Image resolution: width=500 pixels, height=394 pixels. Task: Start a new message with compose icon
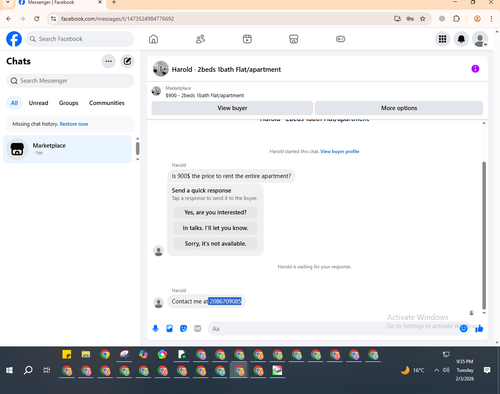(127, 61)
